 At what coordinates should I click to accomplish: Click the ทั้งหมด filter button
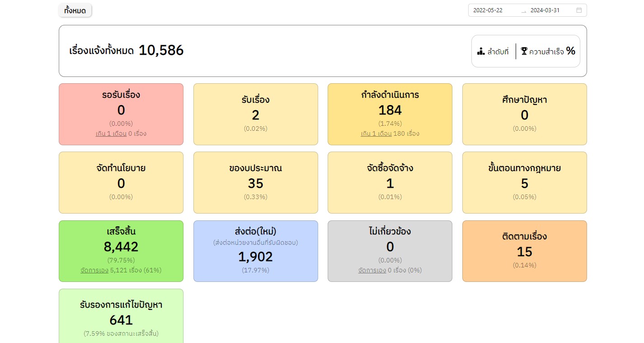(x=75, y=10)
